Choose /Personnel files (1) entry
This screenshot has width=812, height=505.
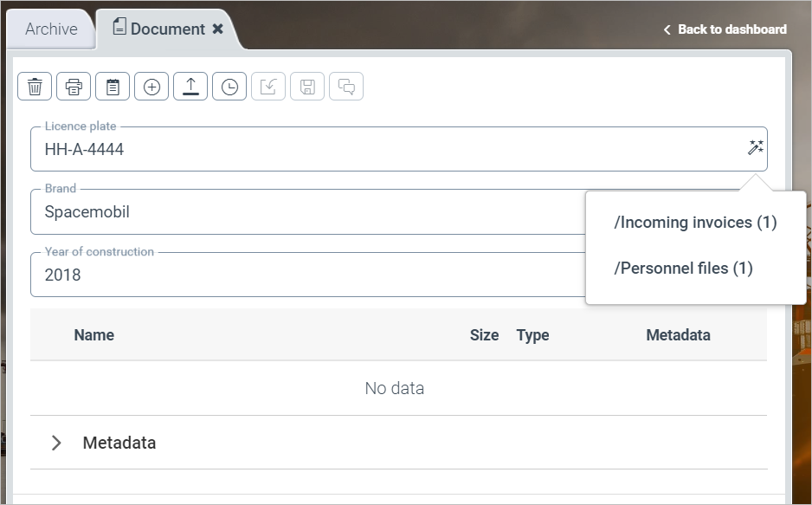click(x=683, y=269)
